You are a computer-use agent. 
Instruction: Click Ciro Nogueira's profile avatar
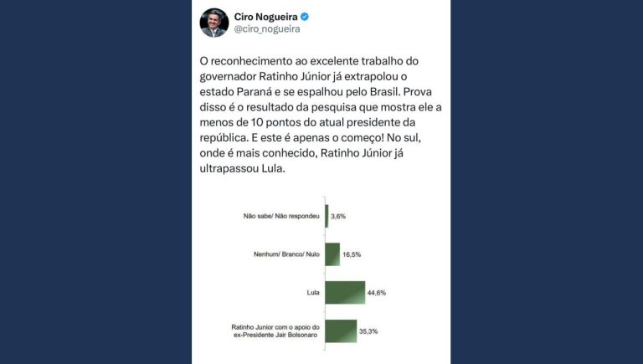[x=214, y=23]
